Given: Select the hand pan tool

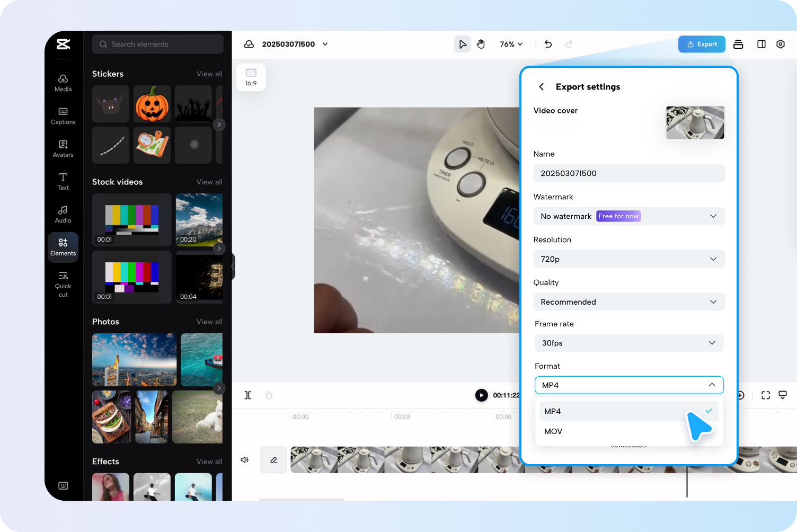Looking at the screenshot, I should coord(481,45).
